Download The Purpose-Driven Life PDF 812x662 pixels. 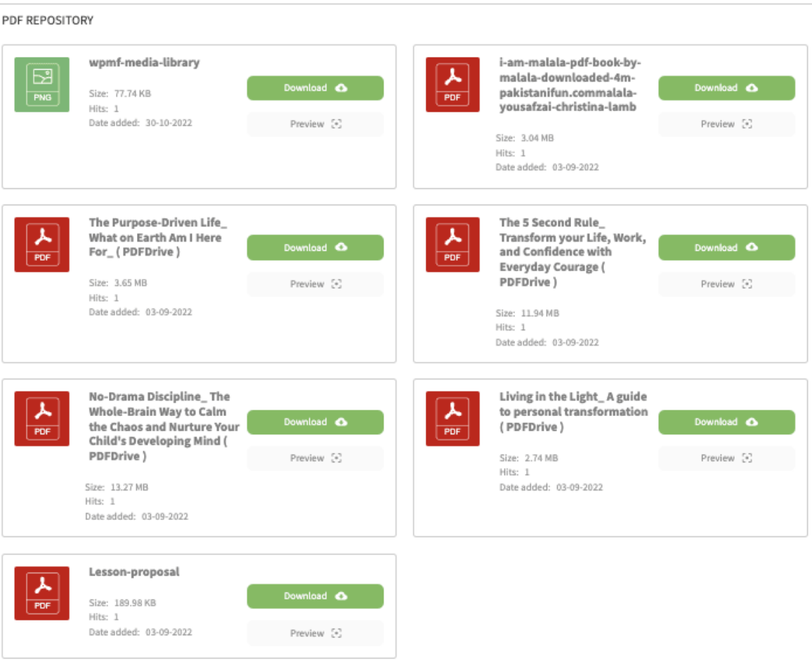(315, 248)
